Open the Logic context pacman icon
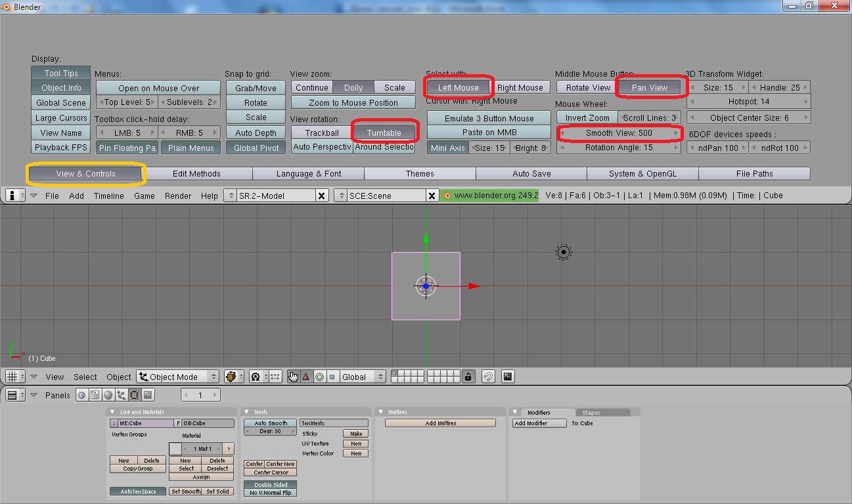The image size is (852, 504). [x=82, y=395]
